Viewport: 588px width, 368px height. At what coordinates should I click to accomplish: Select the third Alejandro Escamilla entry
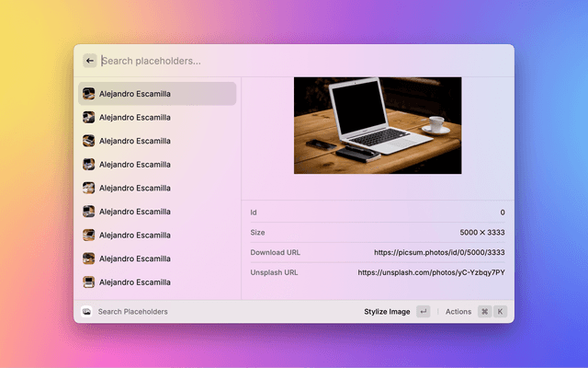135,141
